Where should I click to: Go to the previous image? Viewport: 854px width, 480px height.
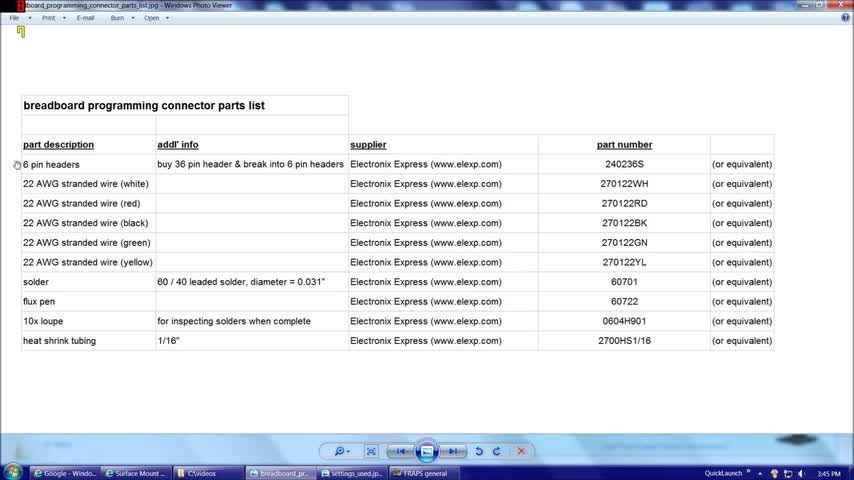(400, 451)
